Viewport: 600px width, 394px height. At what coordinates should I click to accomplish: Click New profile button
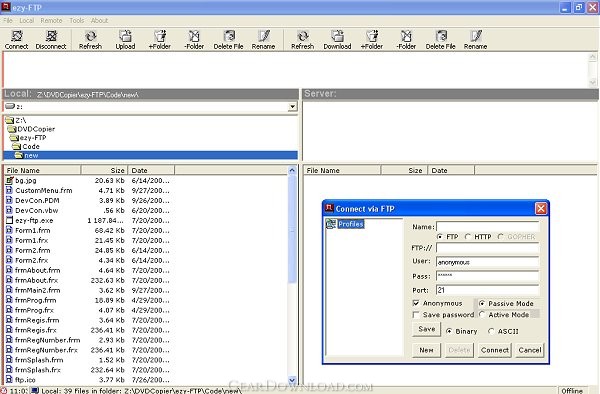pyautogui.click(x=427, y=350)
